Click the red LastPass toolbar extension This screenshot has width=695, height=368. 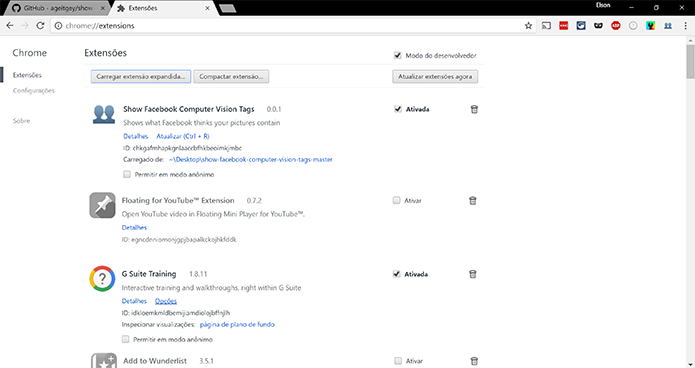pos(564,26)
